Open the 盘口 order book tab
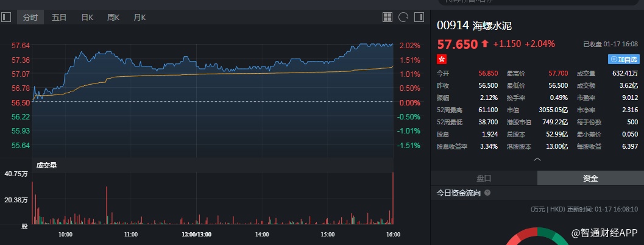The width and height of the screenshot is (644, 245). [484, 179]
